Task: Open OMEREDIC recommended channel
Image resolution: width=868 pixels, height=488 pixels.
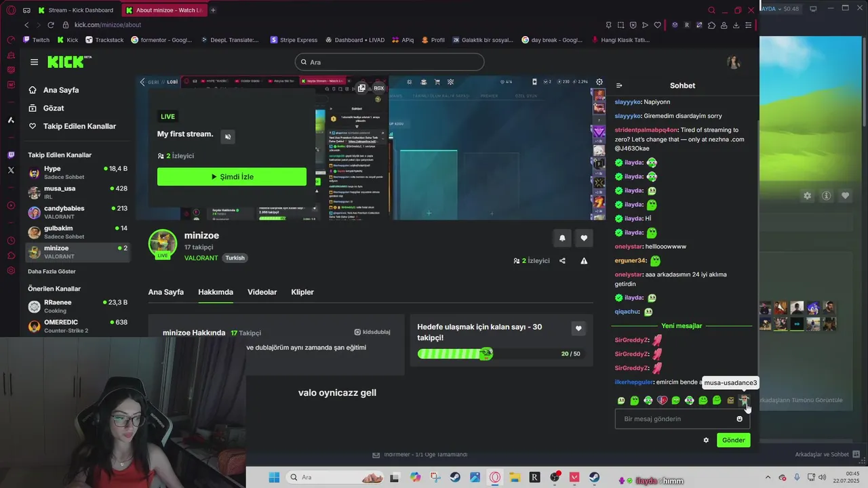Action: click(x=78, y=326)
